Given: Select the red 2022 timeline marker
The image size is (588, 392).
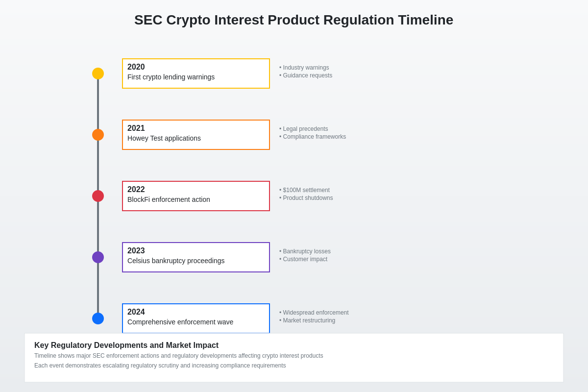Looking at the screenshot, I should tap(98, 196).
